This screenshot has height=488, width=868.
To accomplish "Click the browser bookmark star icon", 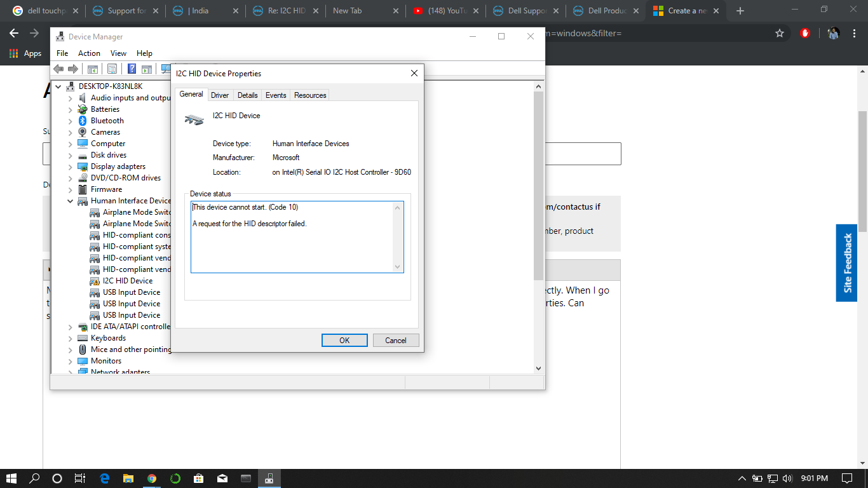I will point(780,33).
